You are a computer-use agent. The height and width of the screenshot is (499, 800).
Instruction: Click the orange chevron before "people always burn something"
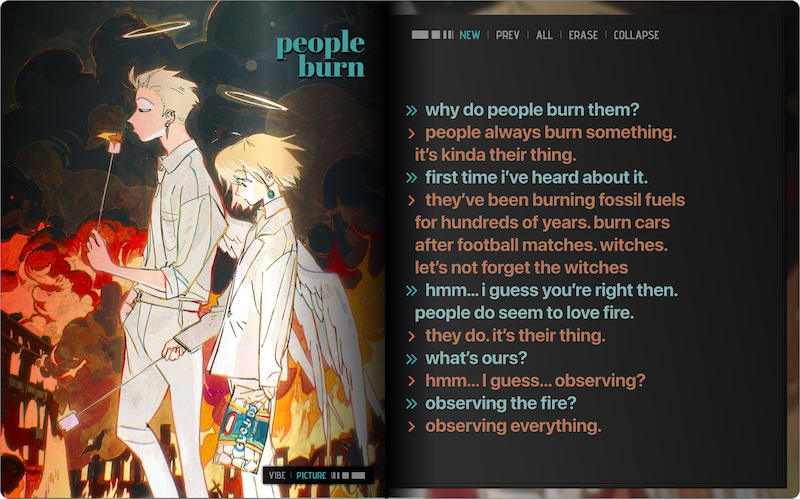pos(411,134)
